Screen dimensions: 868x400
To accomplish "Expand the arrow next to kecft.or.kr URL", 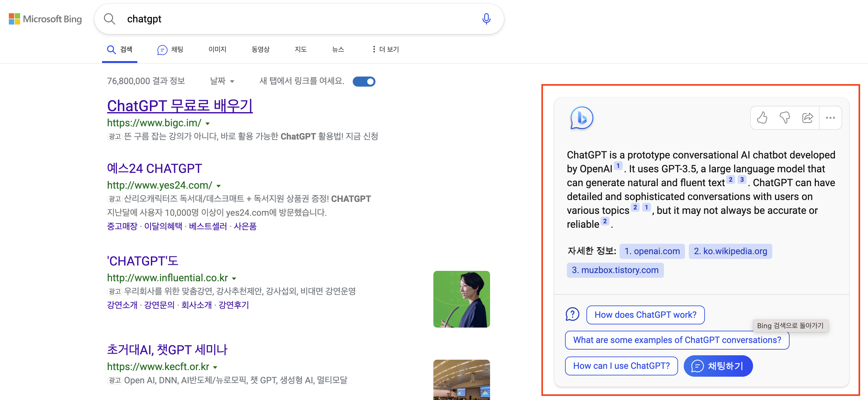I will click(215, 367).
